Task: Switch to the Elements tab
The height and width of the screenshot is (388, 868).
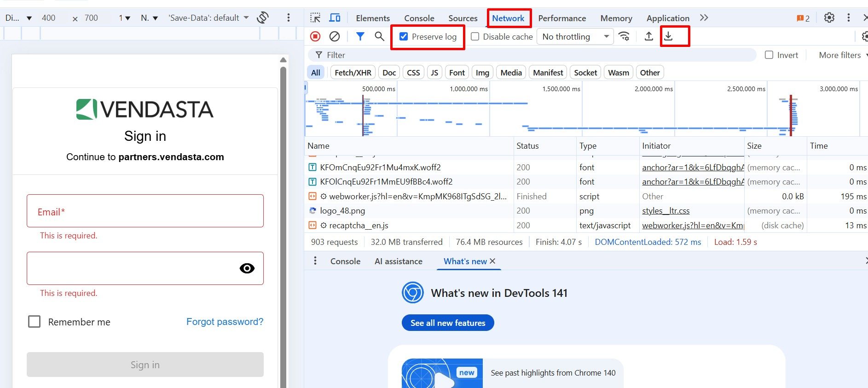Action: click(373, 18)
